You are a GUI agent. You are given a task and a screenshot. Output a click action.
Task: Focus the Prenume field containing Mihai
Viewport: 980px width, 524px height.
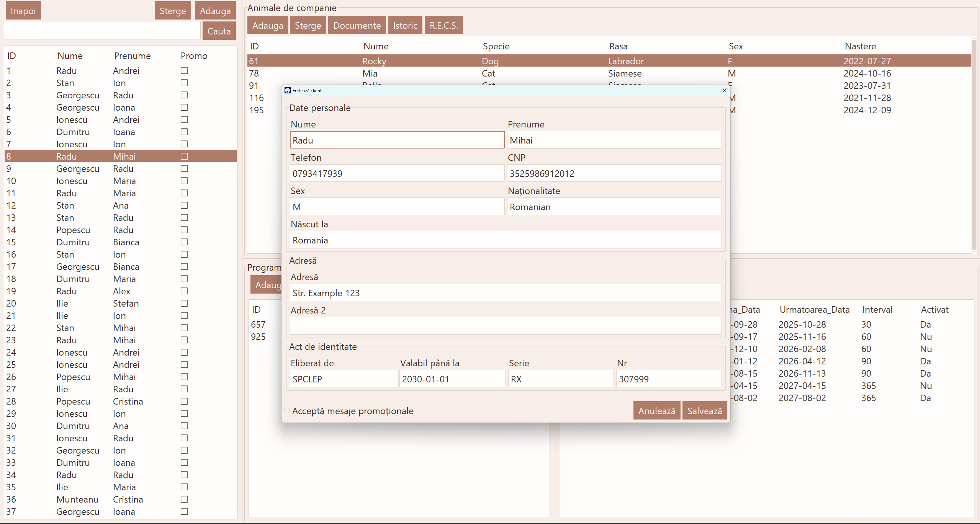click(x=614, y=140)
